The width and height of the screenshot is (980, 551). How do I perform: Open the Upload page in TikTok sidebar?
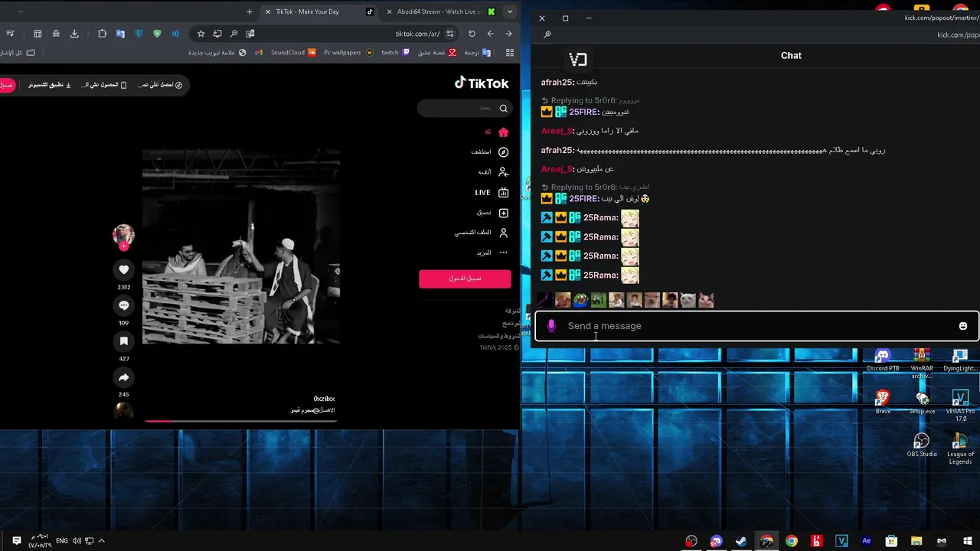coord(494,213)
